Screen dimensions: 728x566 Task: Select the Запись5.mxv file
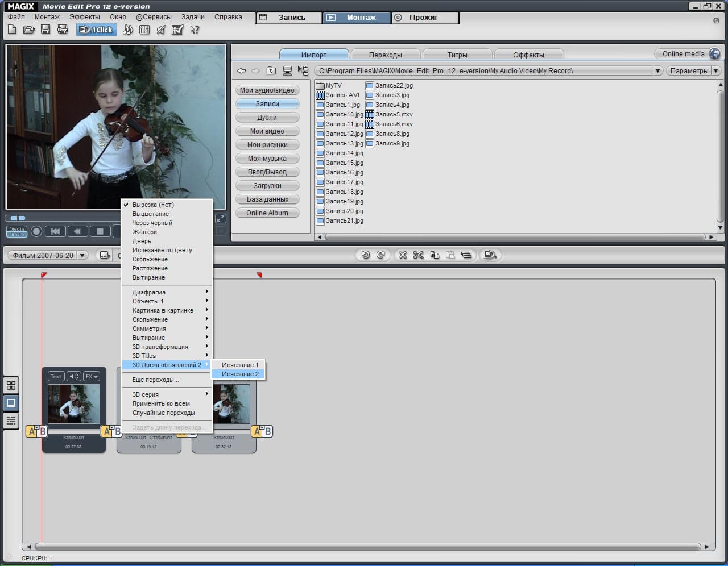pos(394,114)
